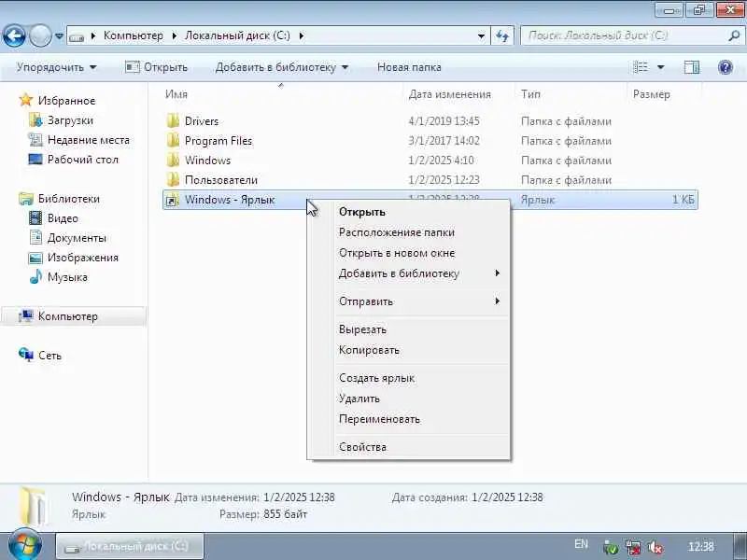The image size is (747, 560).
Task: Expand arrow after Локальный диск (C:) breadcrumb
Action: [x=301, y=35]
